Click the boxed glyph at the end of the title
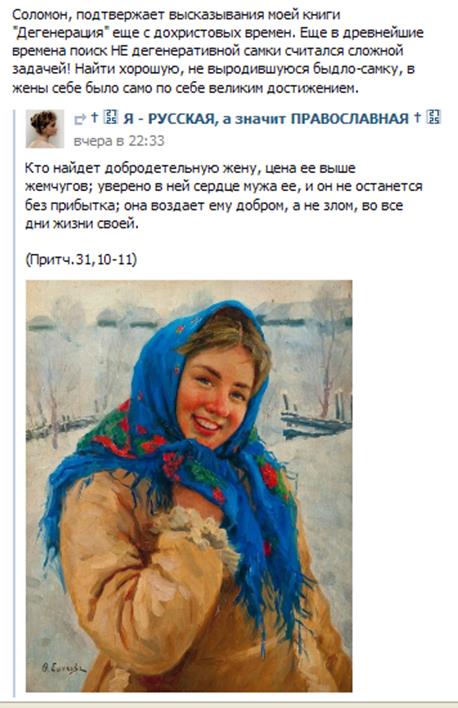 (x=434, y=117)
